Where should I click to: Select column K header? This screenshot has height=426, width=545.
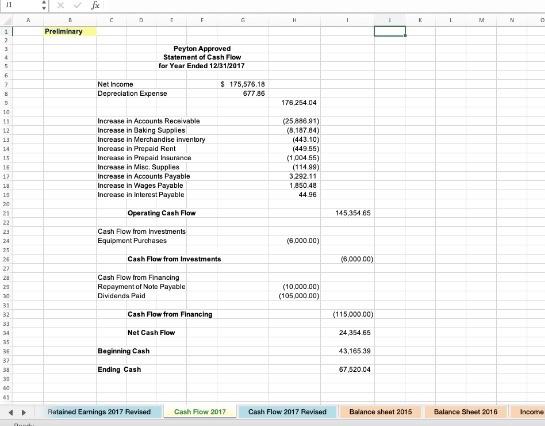click(x=420, y=20)
